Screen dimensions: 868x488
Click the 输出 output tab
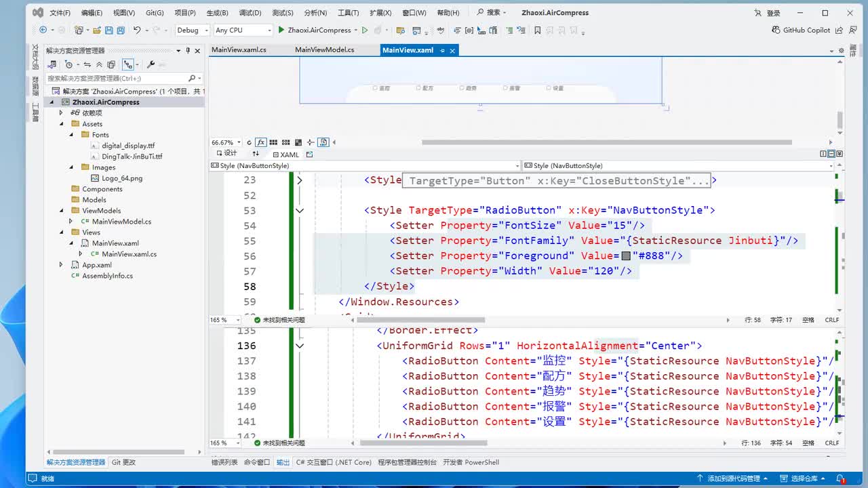283,462
